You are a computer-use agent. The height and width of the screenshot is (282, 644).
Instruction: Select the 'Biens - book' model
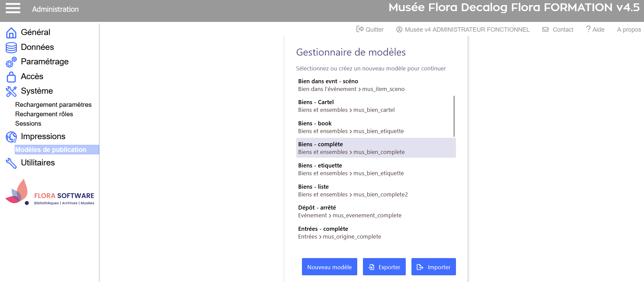[376, 127]
